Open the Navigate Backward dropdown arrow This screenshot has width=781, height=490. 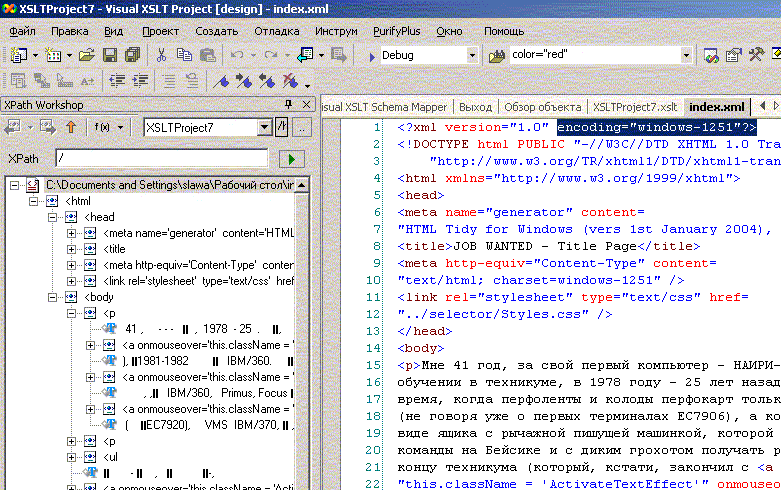[x=321, y=56]
